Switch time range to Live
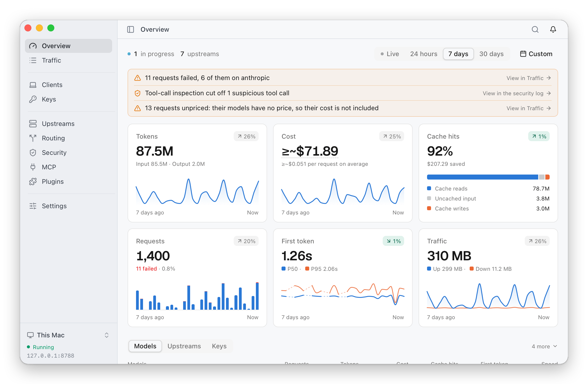 (390, 54)
